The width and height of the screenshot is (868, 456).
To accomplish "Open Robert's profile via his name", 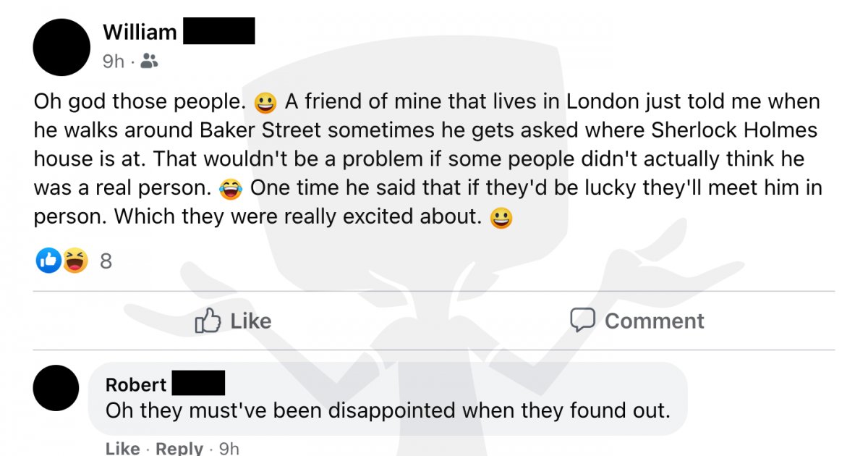I will click(x=136, y=384).
